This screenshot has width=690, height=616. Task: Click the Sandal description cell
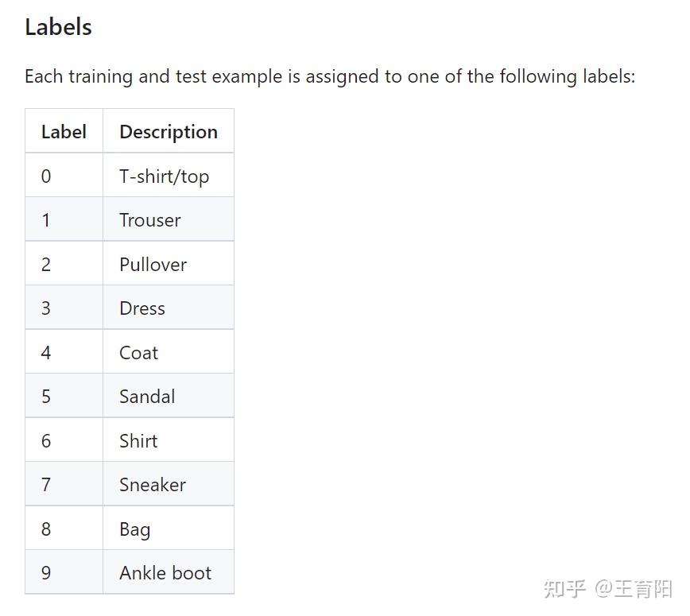click(147, 397)
